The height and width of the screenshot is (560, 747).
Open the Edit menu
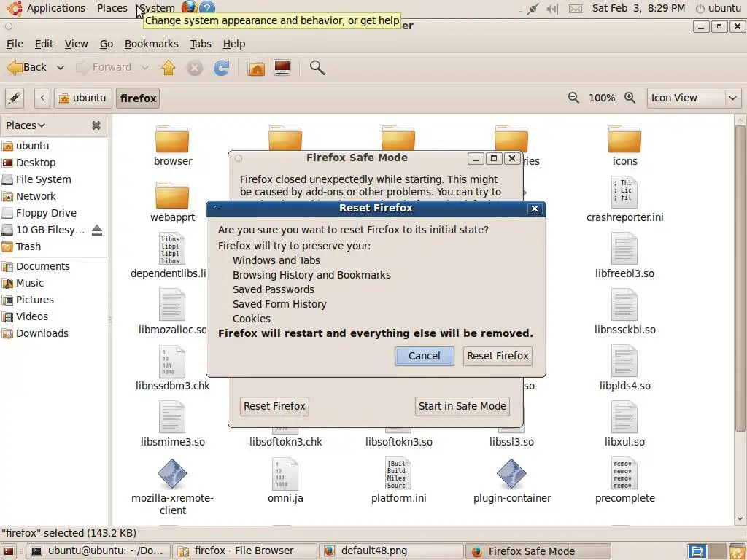click(44, 44)
